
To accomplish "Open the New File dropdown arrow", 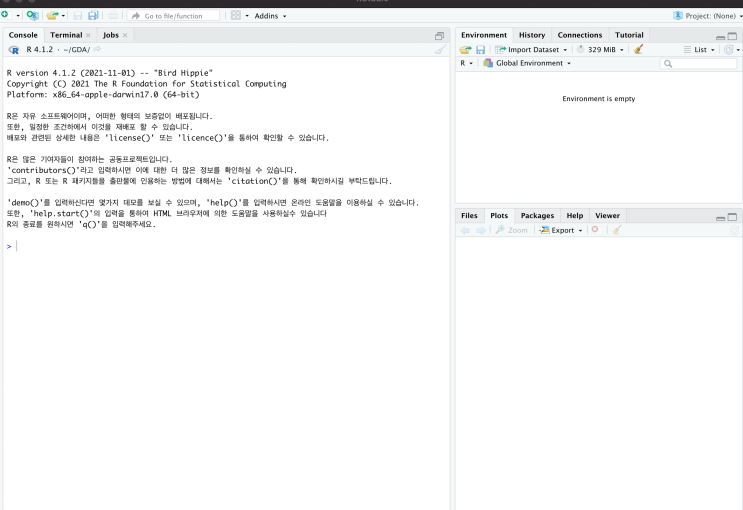I will coord(18,16).
